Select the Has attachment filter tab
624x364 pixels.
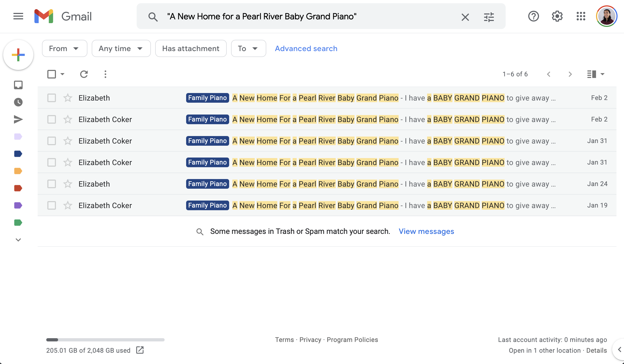click(x=191, y=48)
